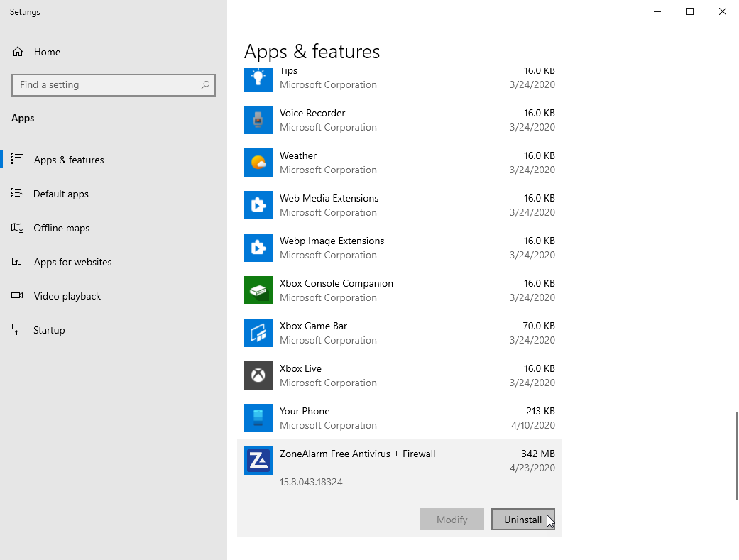Click the 70.0 KB Xbox Game Bar size
The width and height of the screenshot is (739, 560).
point(539,326)
